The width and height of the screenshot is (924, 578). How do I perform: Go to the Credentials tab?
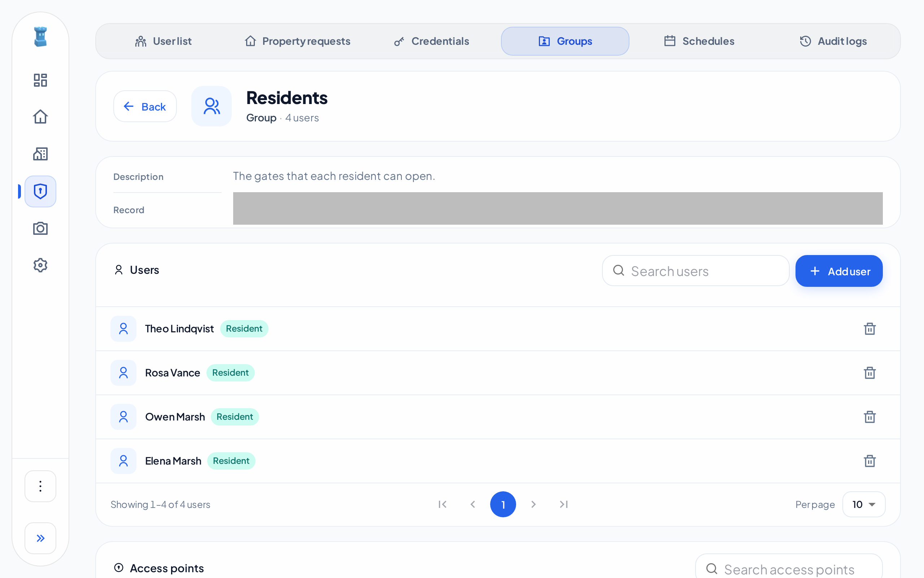click(x=431, y=41)
